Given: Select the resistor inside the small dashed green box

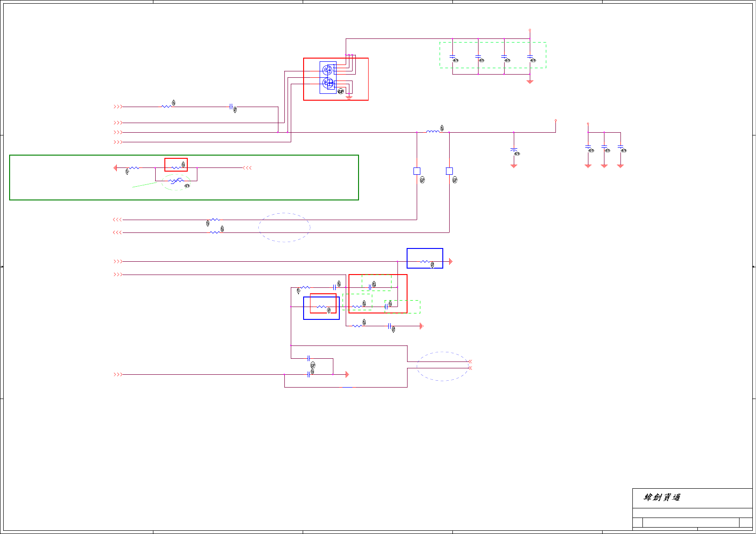Looking at the screenshot, I should point(357,307).
